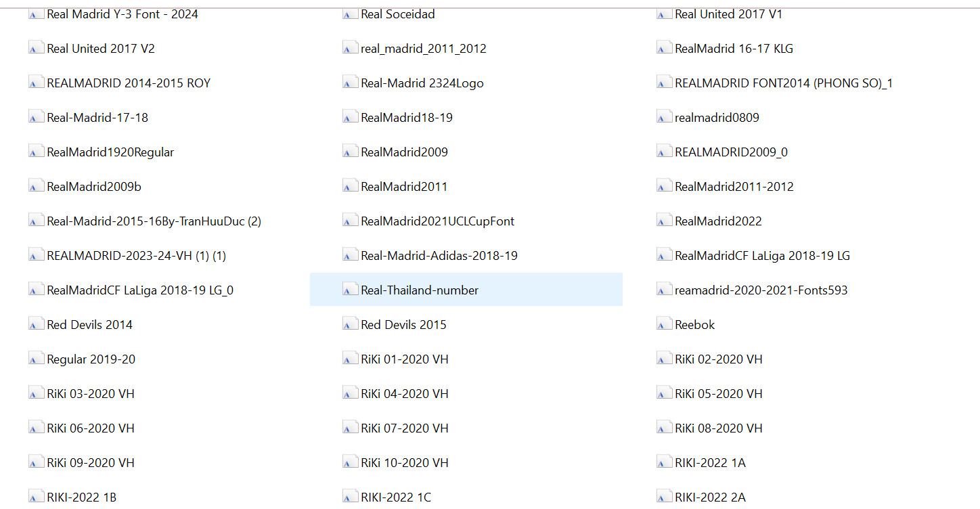Click the icon for RealMadrid2021UCLCupFont
Image resolution: width=980 pixels, height=509 pixels.
(x=350, y=221)
